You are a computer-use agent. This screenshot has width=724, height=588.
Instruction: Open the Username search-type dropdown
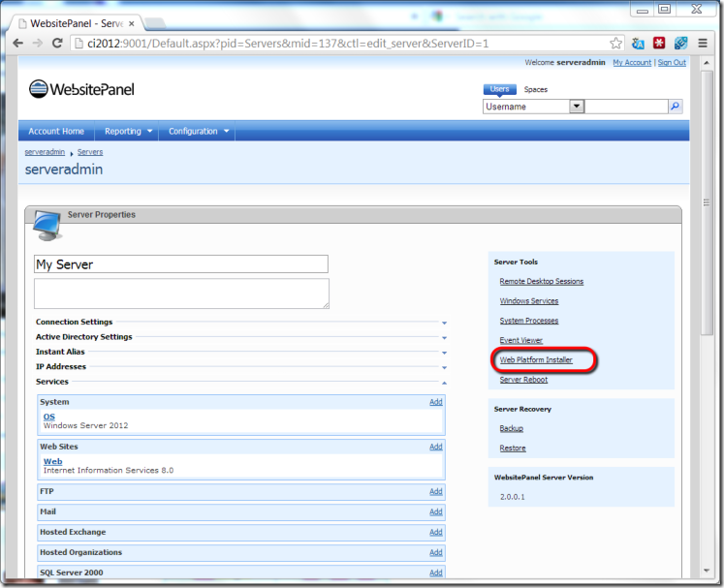pos(576,107)
